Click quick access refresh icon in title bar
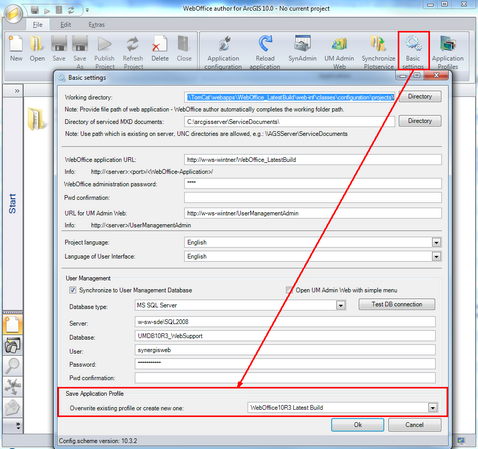This screenshot has height=449, width=478. tap(71, 10)
